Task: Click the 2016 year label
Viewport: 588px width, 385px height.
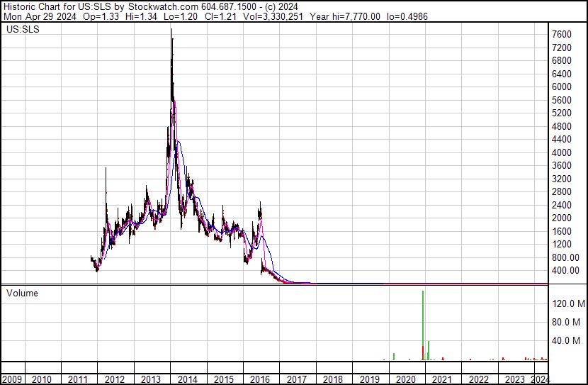Action: 260,379
